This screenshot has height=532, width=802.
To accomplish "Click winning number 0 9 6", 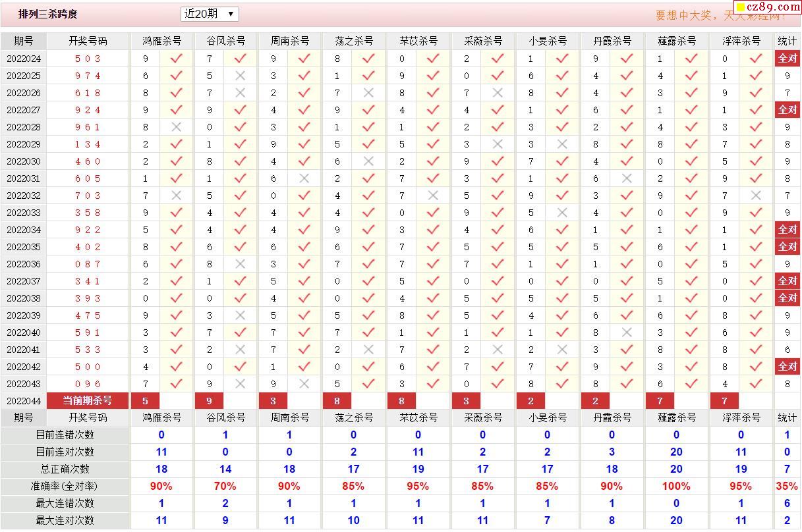I will (88, 384).
